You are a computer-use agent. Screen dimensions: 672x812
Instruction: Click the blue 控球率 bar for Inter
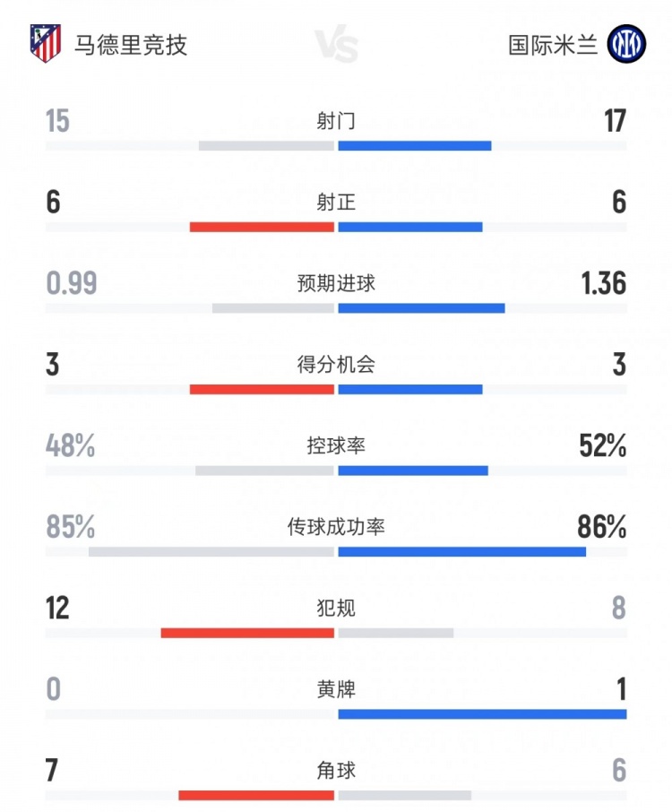coord(413,471)
